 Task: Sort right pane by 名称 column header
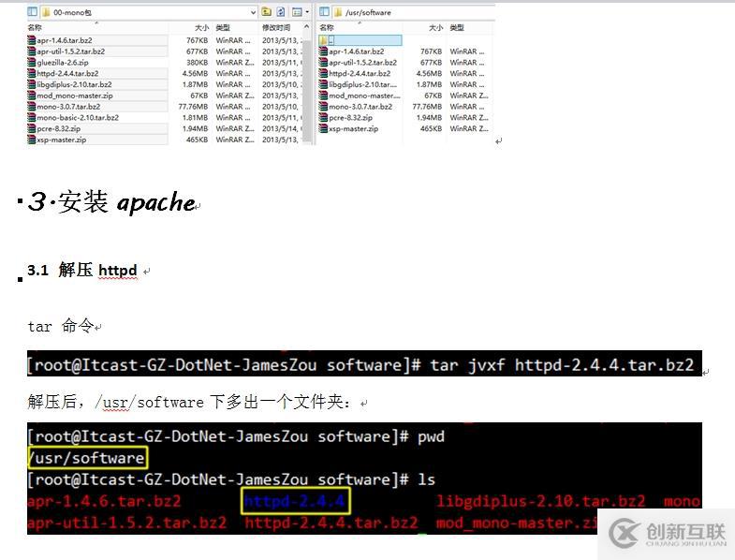click(x=327, y=28)
